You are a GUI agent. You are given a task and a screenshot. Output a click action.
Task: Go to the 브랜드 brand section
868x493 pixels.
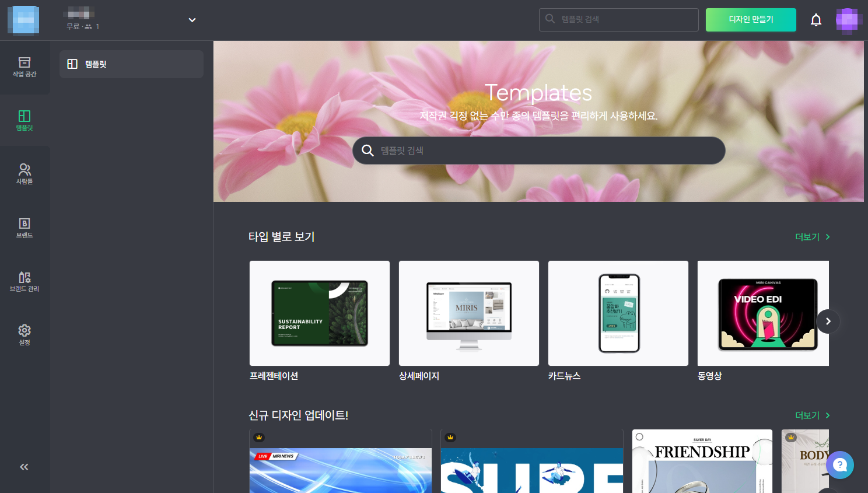pos(24,228)
